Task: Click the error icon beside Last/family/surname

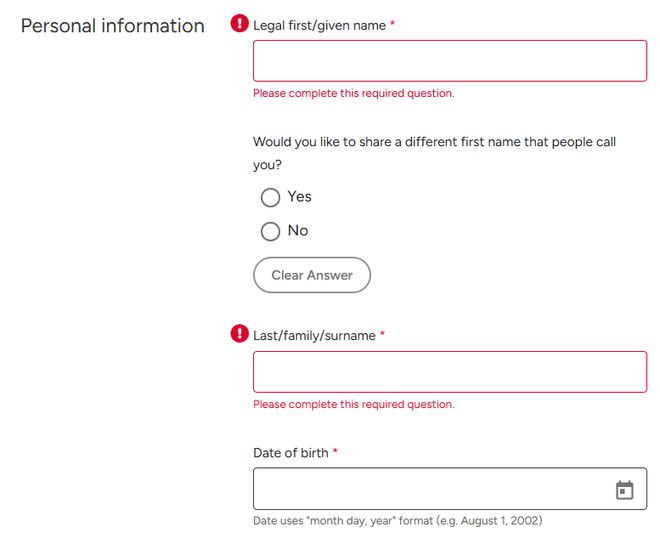Action: [240, 334]
